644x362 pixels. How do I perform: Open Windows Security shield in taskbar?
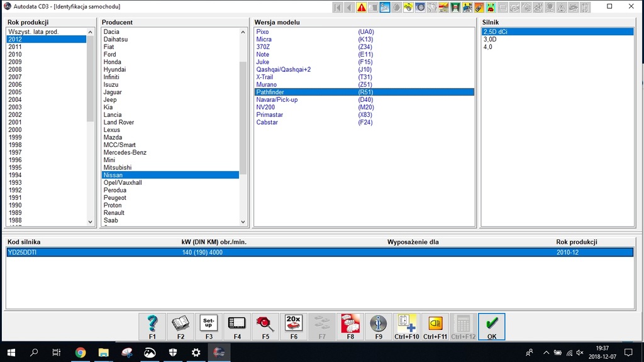pyautogui.click(x=173, y=352)
